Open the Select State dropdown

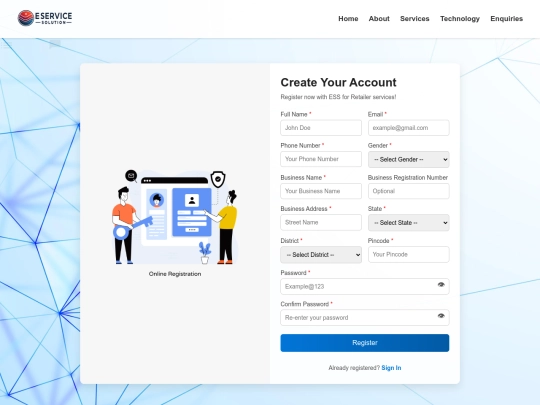(x=408, y=223)
